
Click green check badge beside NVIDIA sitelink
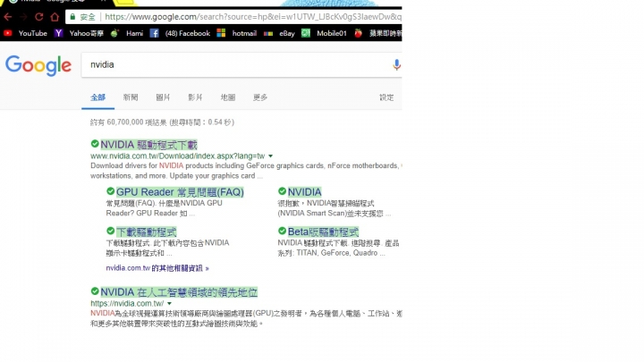282,191
